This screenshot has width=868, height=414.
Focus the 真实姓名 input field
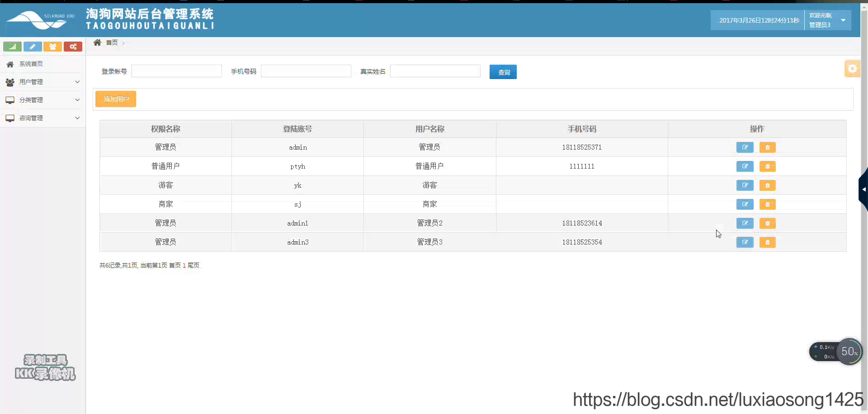pyautogui.click(x=435, y=71)
